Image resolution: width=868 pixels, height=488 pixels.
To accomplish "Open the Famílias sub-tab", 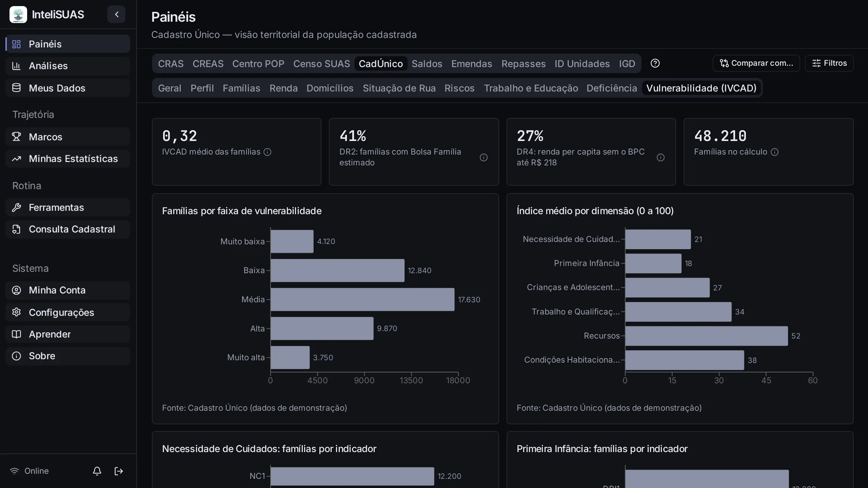I will 241,88.
